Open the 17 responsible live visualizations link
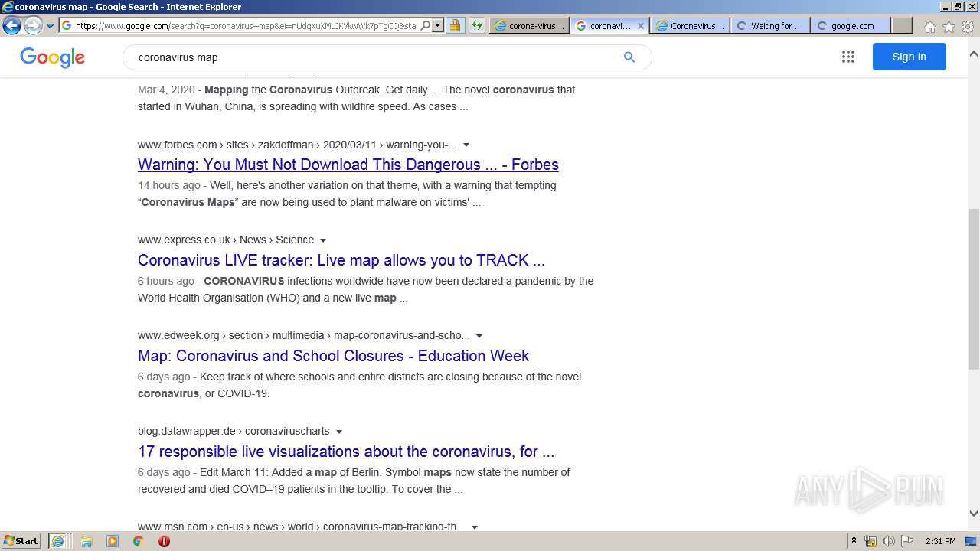Screen dimensions: 980x551 pos(346,452)
